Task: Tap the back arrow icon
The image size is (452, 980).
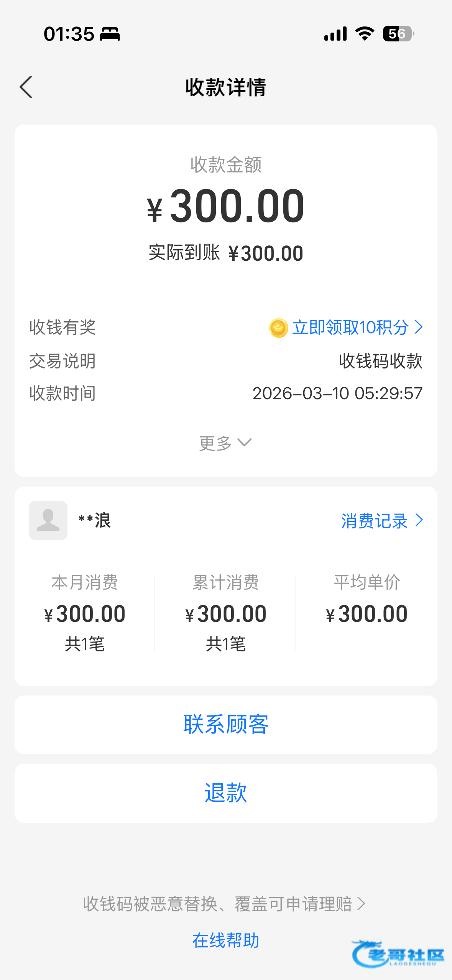Action: pyautogui.click(x=26, y=87)
